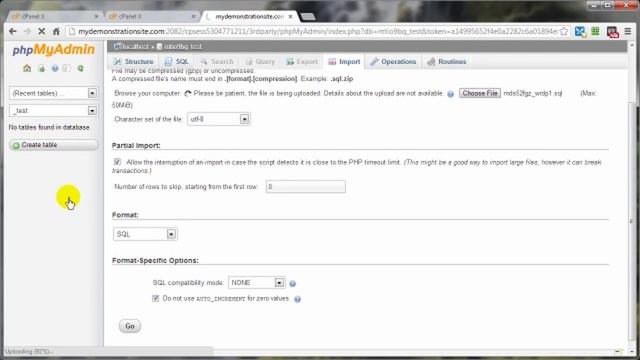Click the number of rows to skip field
Viewport: 640px width, 360px height.
click(305, 187)
